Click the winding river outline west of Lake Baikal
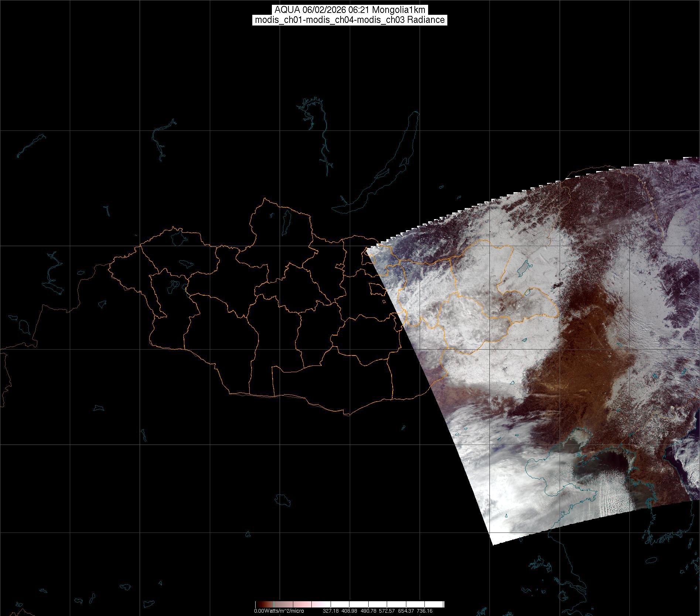 click(324, 148)
